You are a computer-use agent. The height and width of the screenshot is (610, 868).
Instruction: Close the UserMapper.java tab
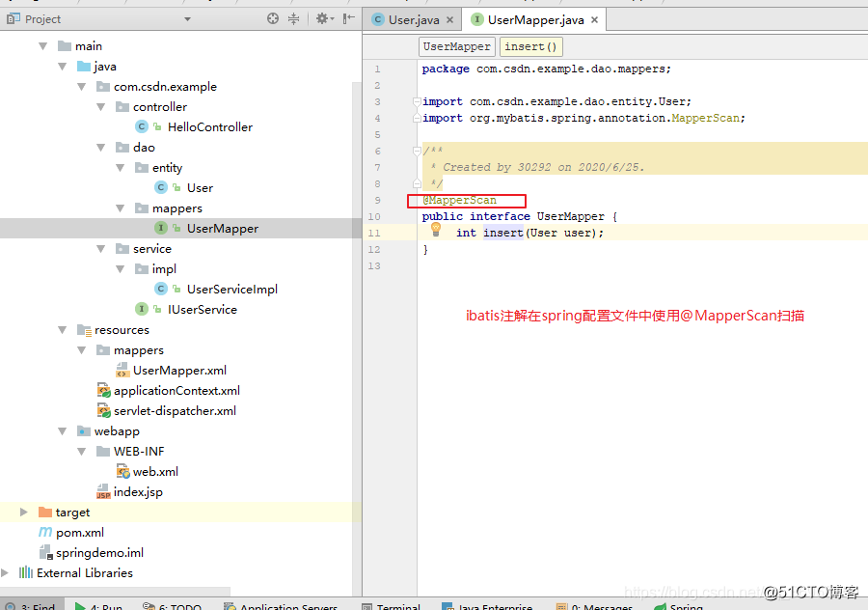point(594,20)
